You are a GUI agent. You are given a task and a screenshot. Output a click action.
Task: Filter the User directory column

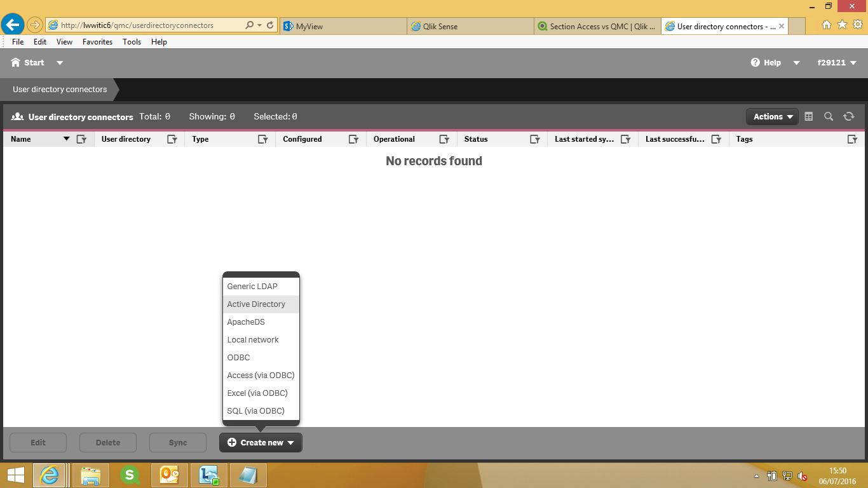click(x=172, y=139)
